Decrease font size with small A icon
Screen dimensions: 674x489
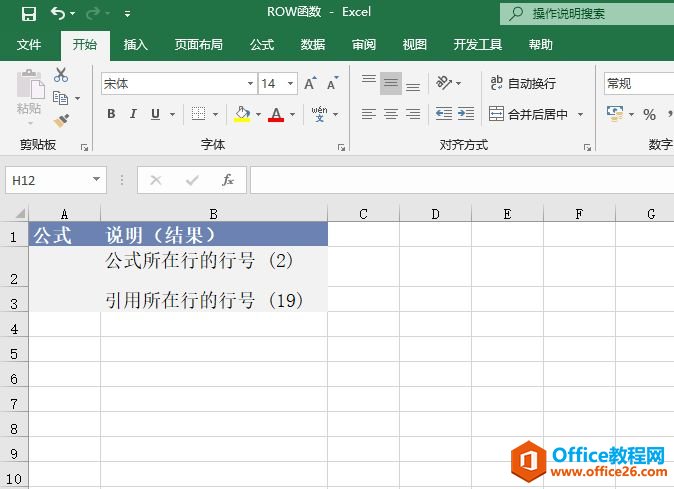pyautogui.click(x=333, y=83)
